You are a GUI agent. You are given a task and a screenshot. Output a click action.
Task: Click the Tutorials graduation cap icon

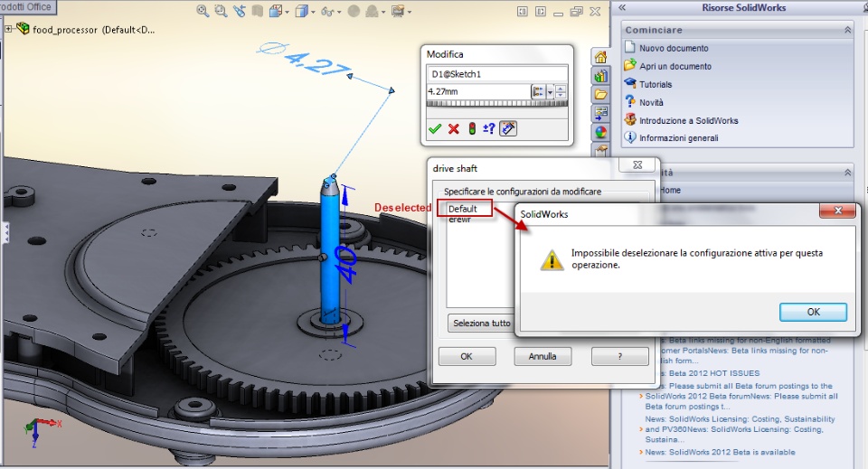[x=630, y=83]
